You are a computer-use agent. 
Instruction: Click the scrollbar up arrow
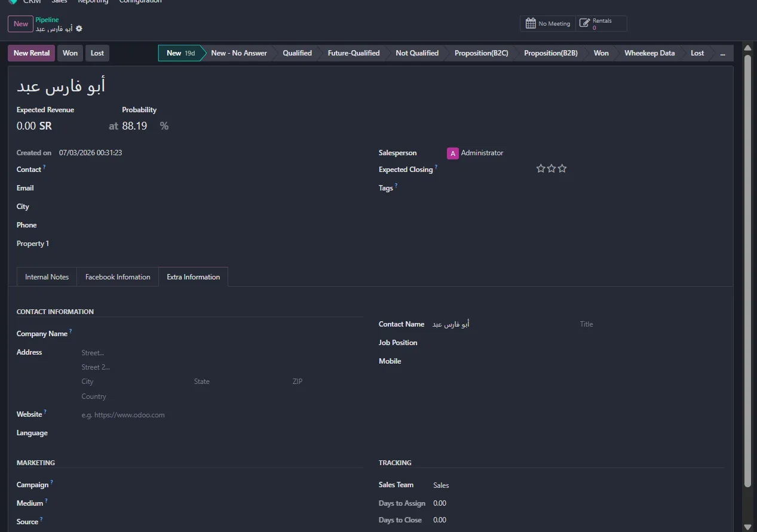pos(747,47)
